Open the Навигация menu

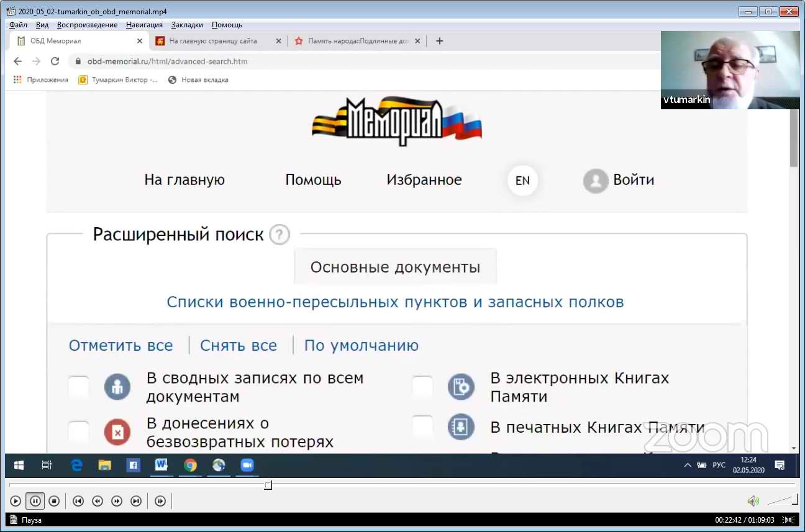click(x=144, y=25)
